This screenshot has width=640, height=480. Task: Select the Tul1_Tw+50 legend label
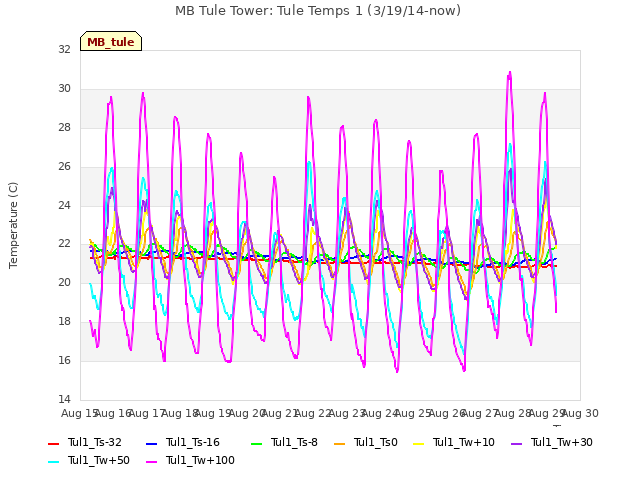99,460
